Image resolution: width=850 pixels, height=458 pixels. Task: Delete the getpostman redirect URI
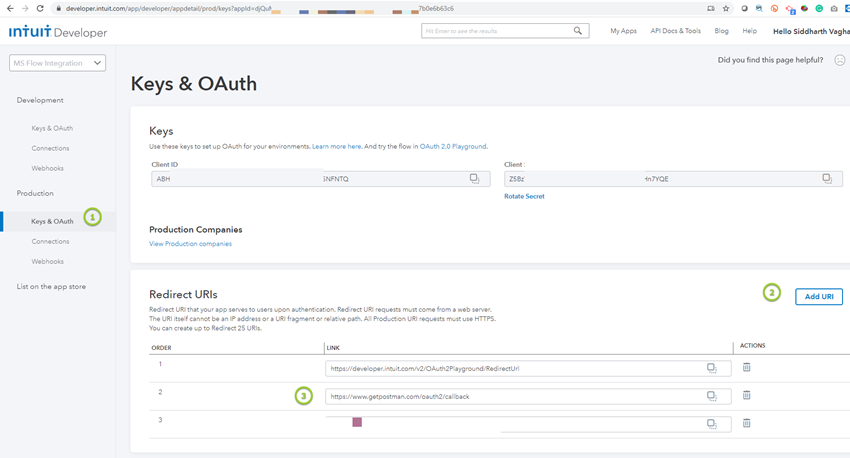point(747,396)
